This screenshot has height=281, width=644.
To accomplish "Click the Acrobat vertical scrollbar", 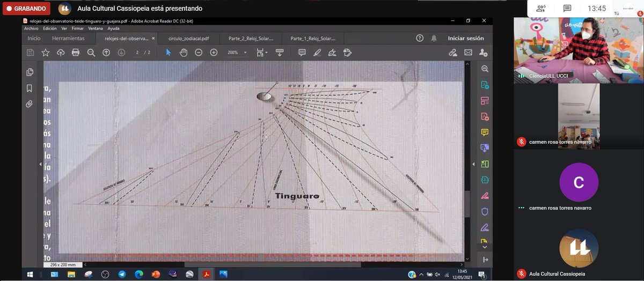I will point(467,204).
